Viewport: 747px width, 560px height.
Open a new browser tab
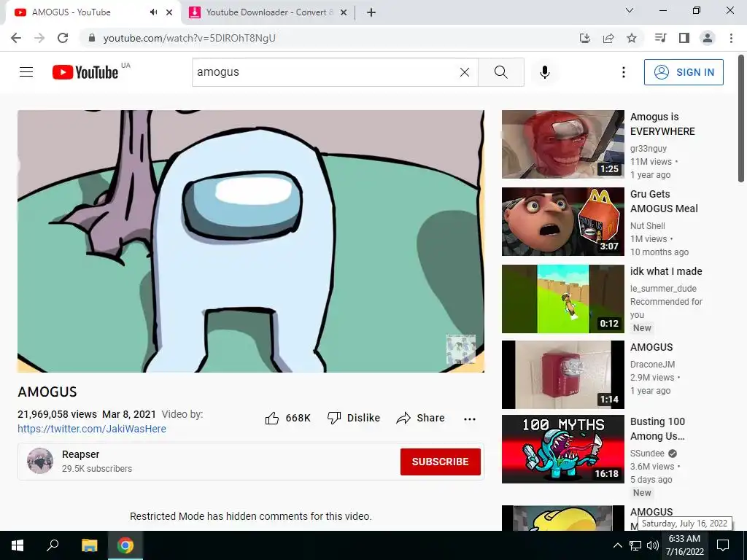point(371,12)
